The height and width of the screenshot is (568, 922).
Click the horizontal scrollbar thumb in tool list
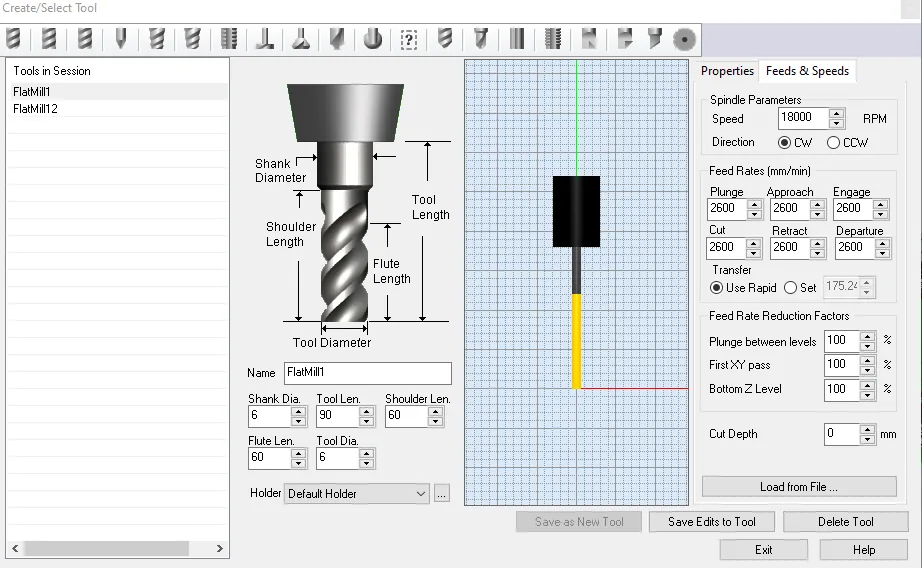click(x=106, y=549)
